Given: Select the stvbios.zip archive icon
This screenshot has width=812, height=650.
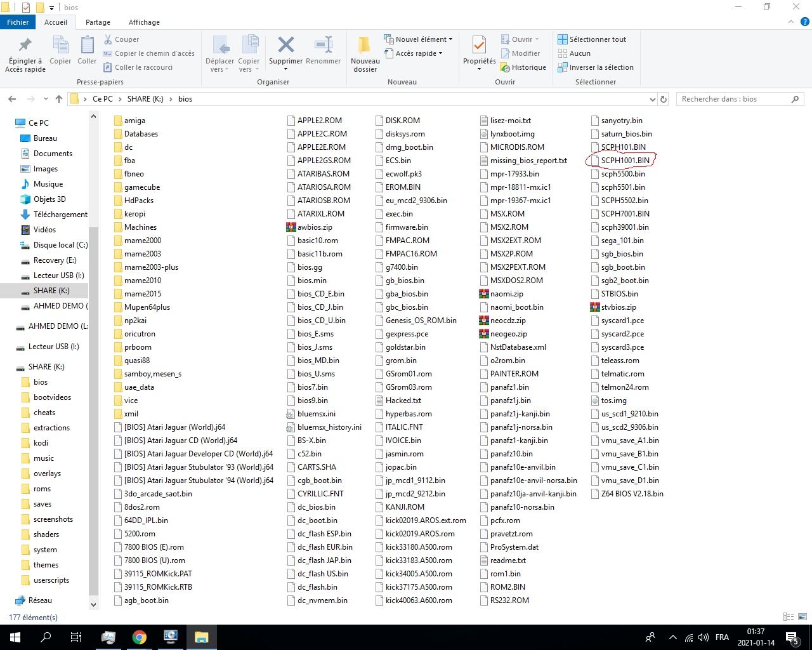Looking at the screenshot, I should [595, 307].
